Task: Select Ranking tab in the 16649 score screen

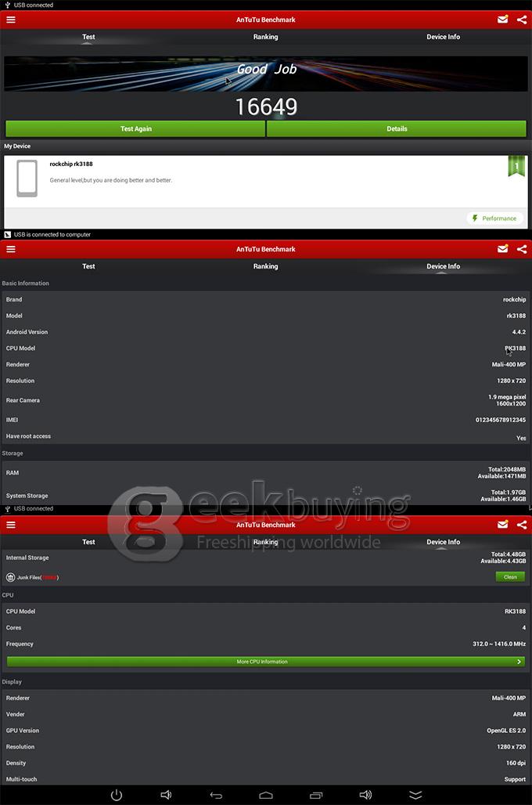Action: (266, 37)
